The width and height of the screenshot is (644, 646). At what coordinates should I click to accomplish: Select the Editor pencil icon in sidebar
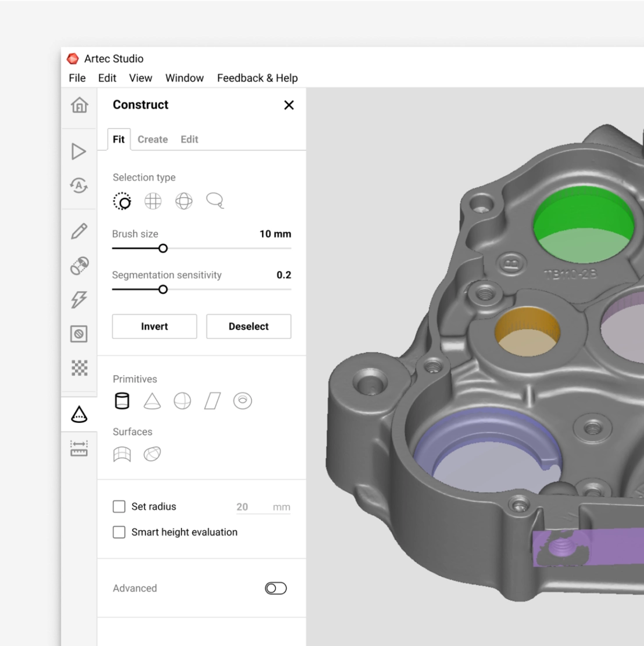[x=79, y=231]
